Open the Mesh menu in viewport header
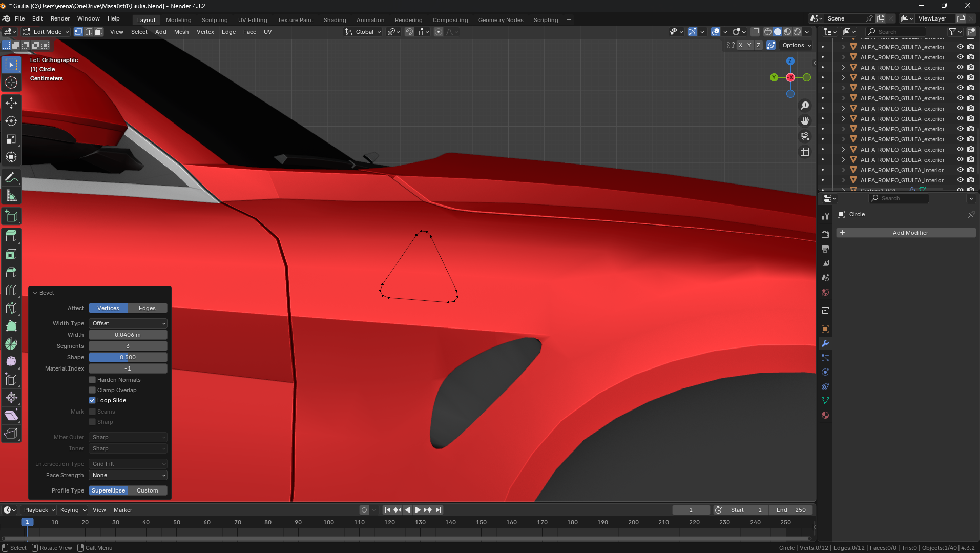Image resolution: width=980 pixels, height=553 pixels. (181, 32)
